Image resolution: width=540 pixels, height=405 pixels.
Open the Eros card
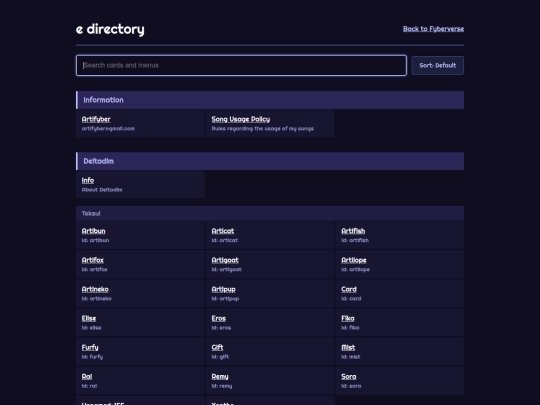(x=219, y=318)
